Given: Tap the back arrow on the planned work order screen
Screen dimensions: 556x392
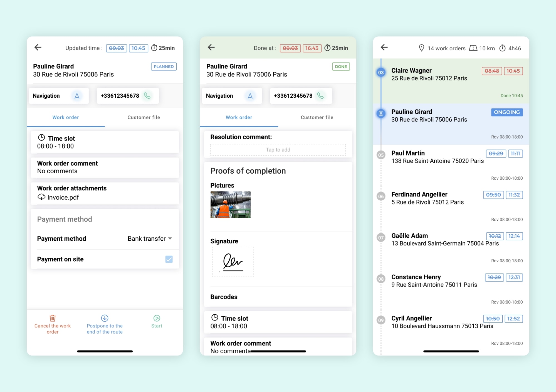Looking at the screenshot, I should coord(38,47).
